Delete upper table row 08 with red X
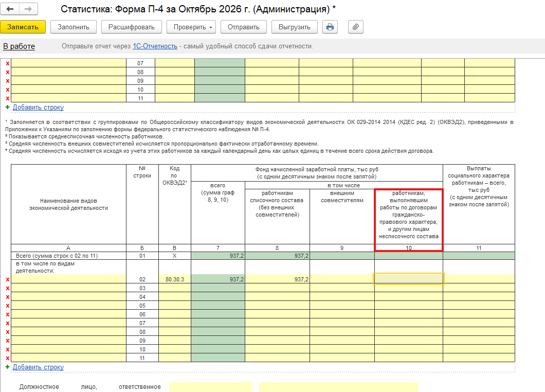The width and height of the screenshot is (545, 392). click(8, 72)
